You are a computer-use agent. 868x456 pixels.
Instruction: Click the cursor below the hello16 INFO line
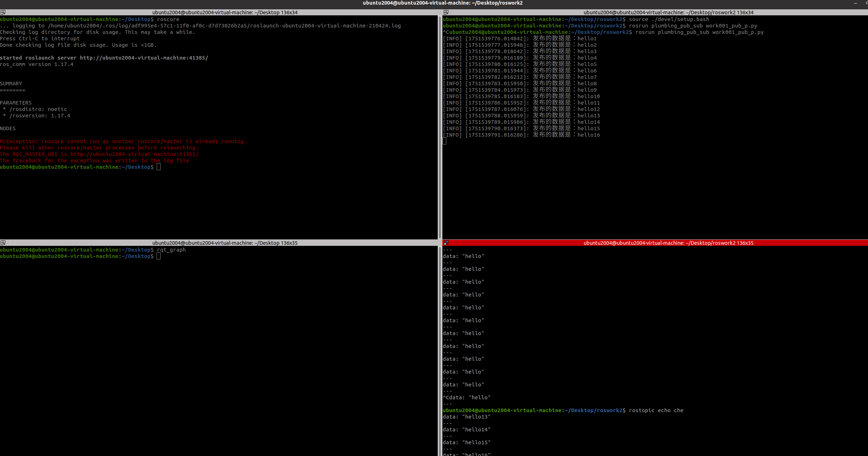click(x=445, y=141)
